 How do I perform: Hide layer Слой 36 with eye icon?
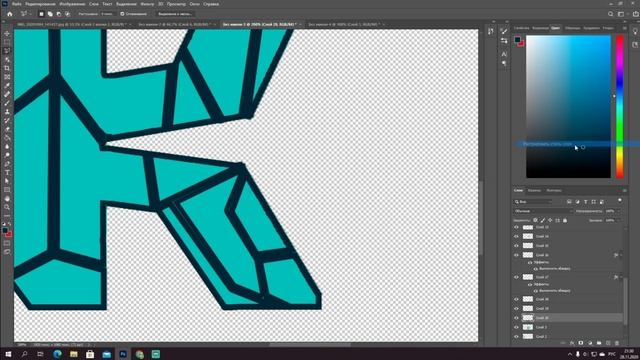pyautogui.click(x=516, y=255)
